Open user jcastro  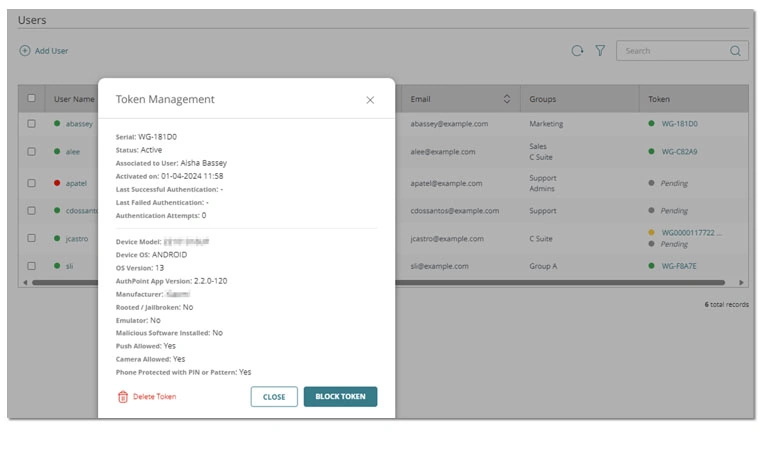pos(77,239)
